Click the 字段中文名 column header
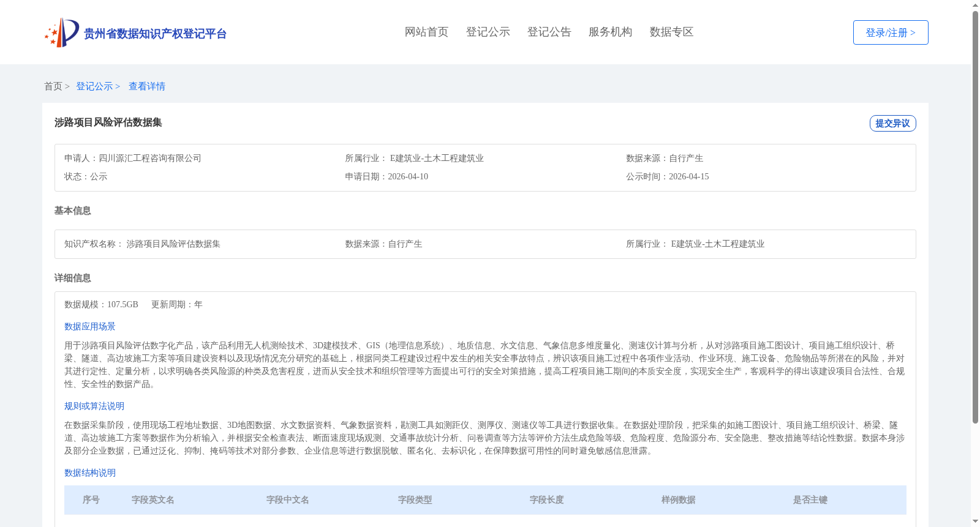This screenshot has width=980, height=527. tap(288, 499)
